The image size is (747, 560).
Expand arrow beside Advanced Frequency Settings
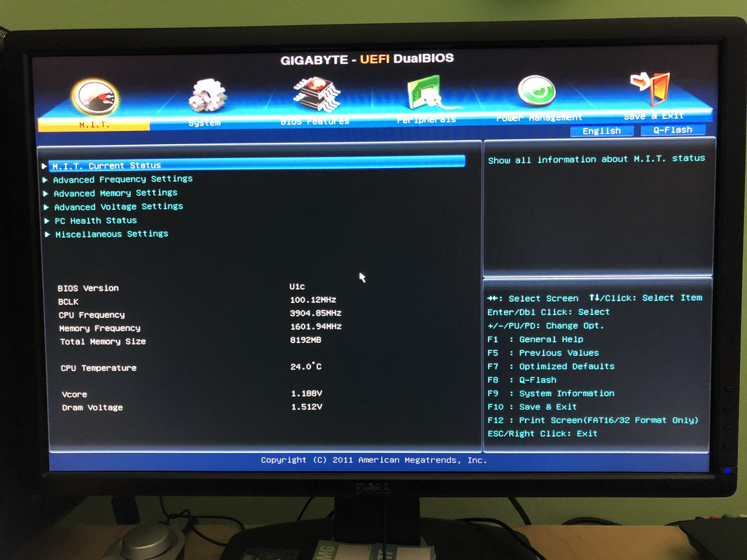coord(46,180)
